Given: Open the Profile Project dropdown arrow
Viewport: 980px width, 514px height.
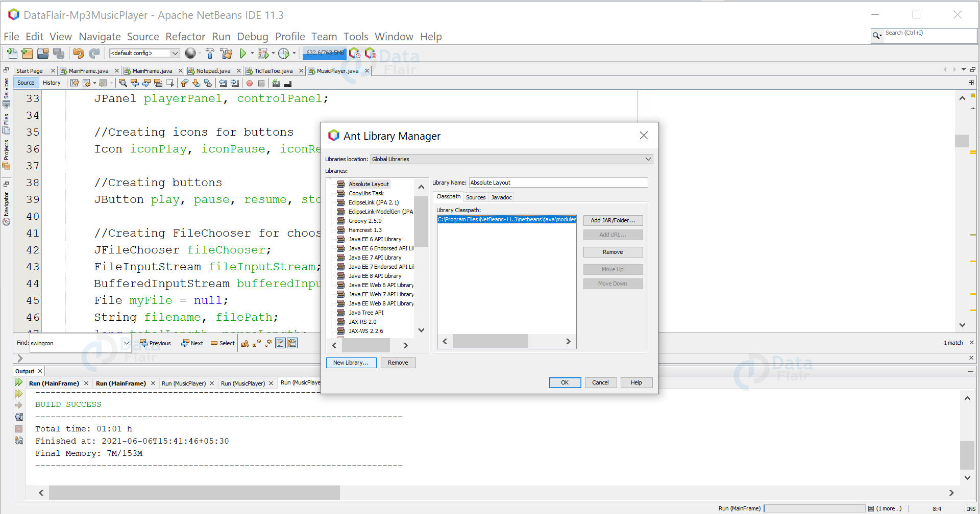Looking at the screenshot, I should click(x=294, y=53).
